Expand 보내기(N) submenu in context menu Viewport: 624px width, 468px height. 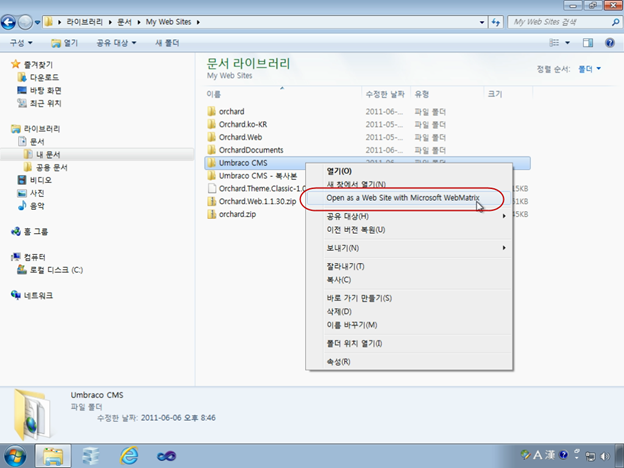pyautogui.click(x=409, y=248)
